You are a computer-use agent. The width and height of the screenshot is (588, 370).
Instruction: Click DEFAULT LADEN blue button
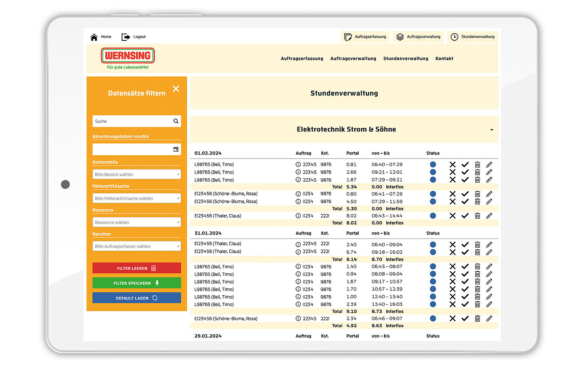[137, 298]
